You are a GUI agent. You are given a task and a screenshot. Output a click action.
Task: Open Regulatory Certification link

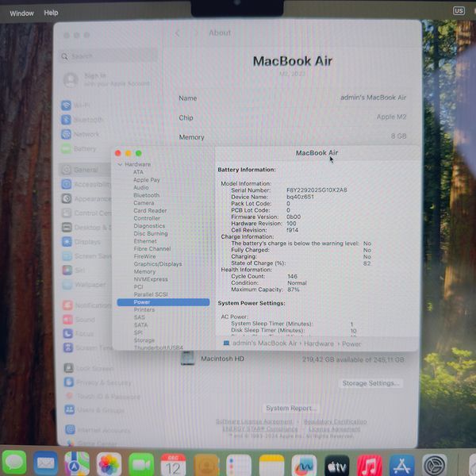click(335, 422)
